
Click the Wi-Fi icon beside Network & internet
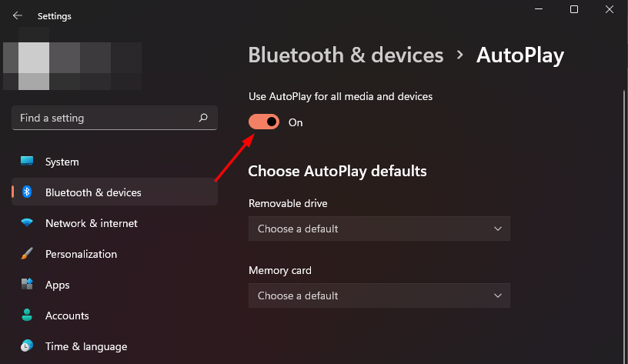pos(27,222)
